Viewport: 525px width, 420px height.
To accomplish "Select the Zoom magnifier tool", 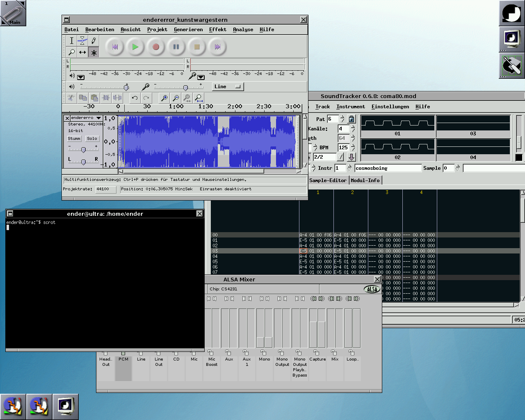I will coord(72,52).
